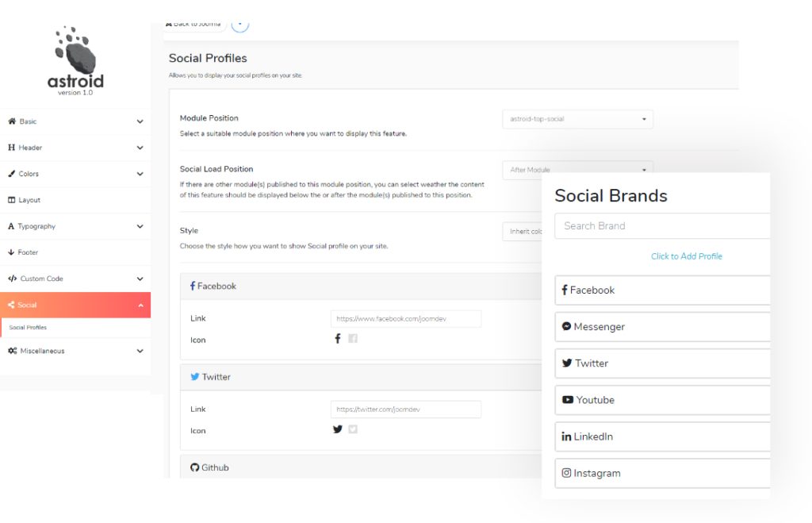Viewport: 812px width, 523px height.
Task: Click the Miscellaneous gears icon
Action: [x=13, y=351]
